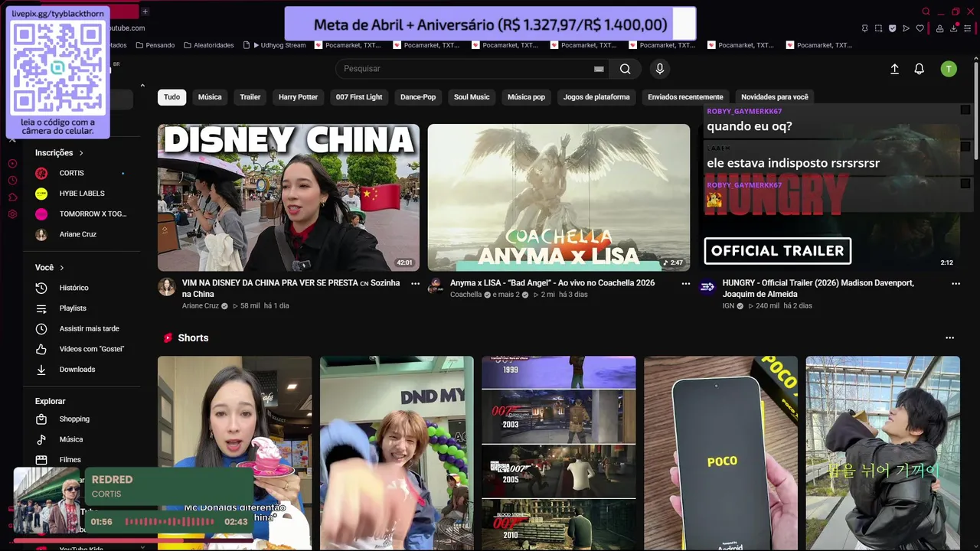Open the Pensando bookmarks folder
This screenshot has width=980, height=551.
(x=155, y=45)
